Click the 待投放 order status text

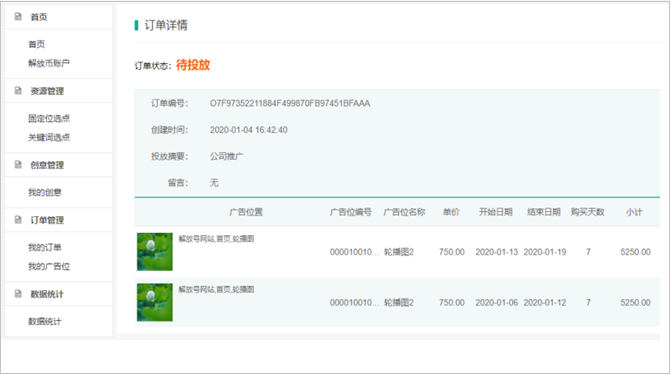193,65
